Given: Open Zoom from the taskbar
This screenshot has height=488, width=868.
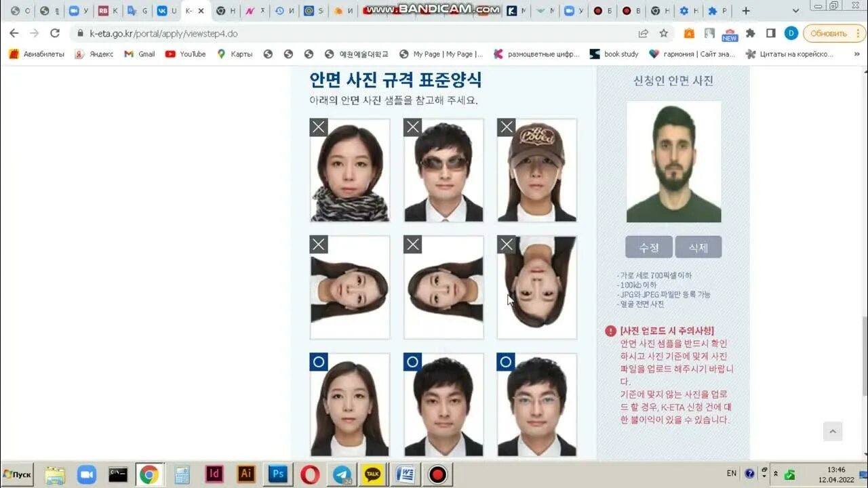Looking at the screenshot, I should point(87,474).
